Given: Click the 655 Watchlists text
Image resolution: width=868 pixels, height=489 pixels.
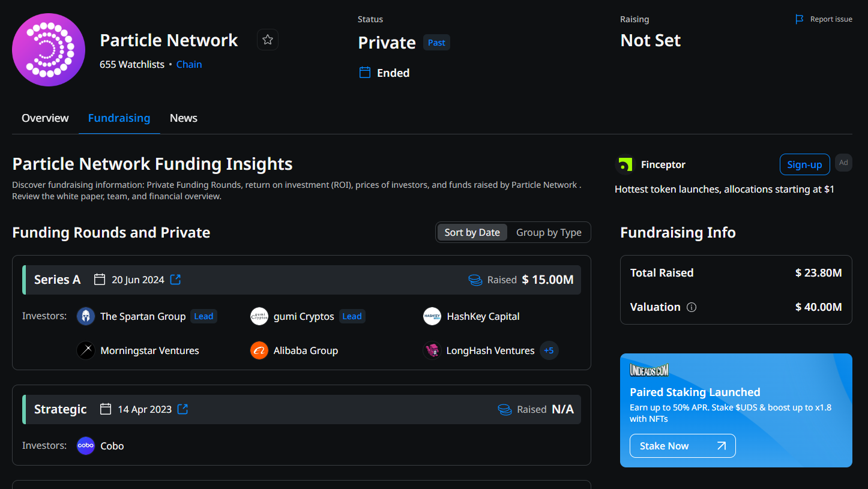Looking at the screenshot, I should (x=132, y=64).
